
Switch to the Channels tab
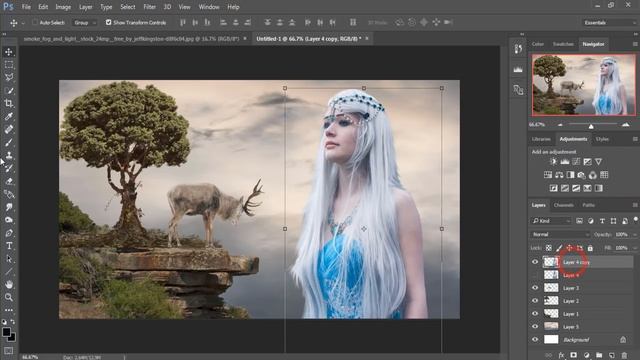[564, 205]
